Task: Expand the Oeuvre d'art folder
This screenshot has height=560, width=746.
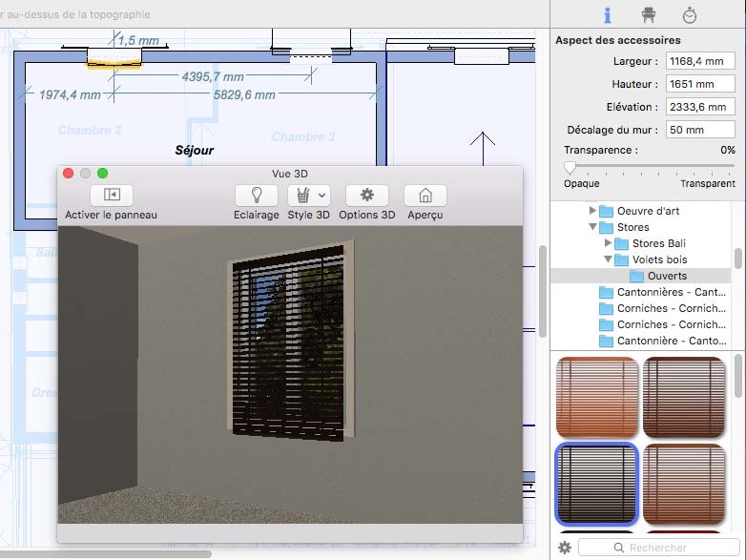Action: [x=593, y=211]
